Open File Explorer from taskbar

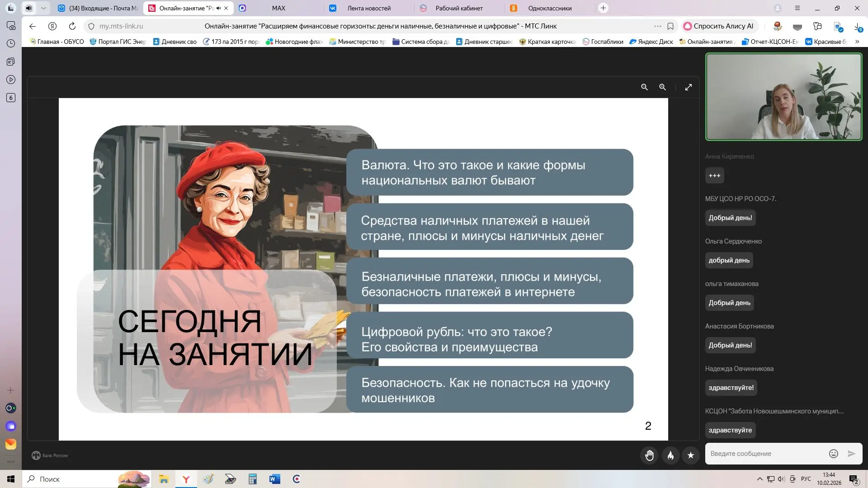click(x=164, y=479)
